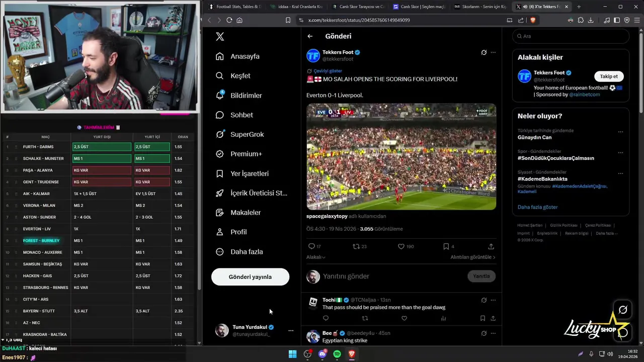This screenshot has width=644, height=362.
Task: Click the Windows Start button
Action: point(292,354)
